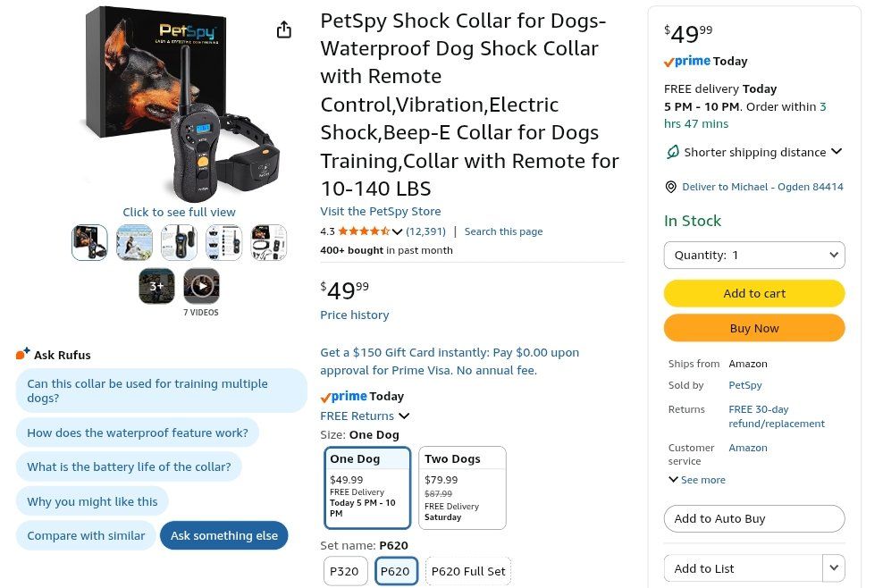Screen dimensions: 883x588
Task: Open the 3+ more images thumbnail
Action: 156,287
